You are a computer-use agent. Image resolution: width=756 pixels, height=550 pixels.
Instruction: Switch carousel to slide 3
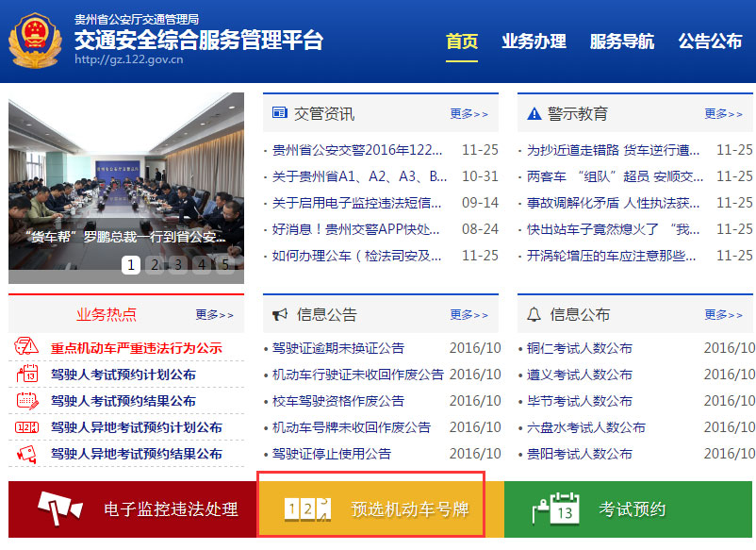point(178,265)
